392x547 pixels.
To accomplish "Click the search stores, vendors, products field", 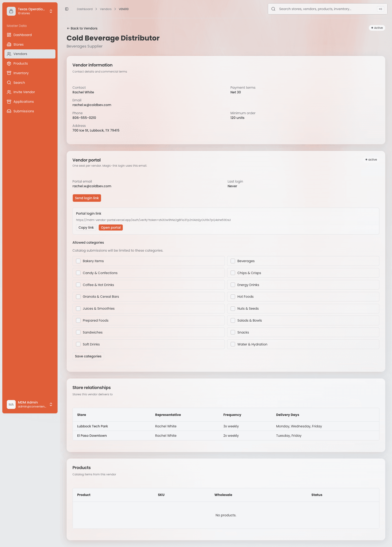I will [327, 9].
